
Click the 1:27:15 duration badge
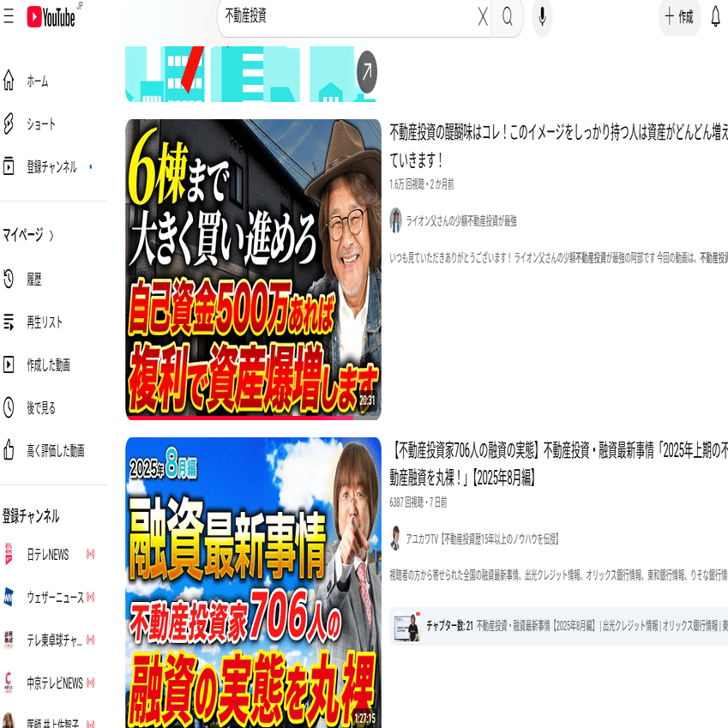tap(364, 719)
